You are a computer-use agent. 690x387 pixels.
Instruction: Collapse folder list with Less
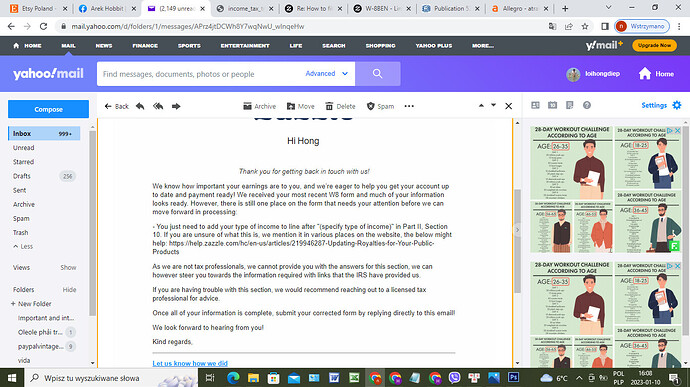[x=23, y=246]
